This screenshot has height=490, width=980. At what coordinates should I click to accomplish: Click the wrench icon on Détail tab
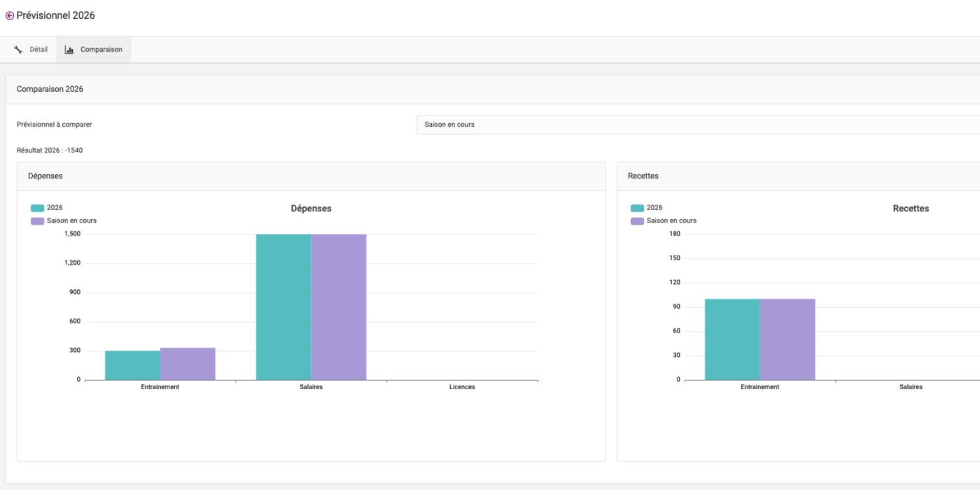[18, 50]
